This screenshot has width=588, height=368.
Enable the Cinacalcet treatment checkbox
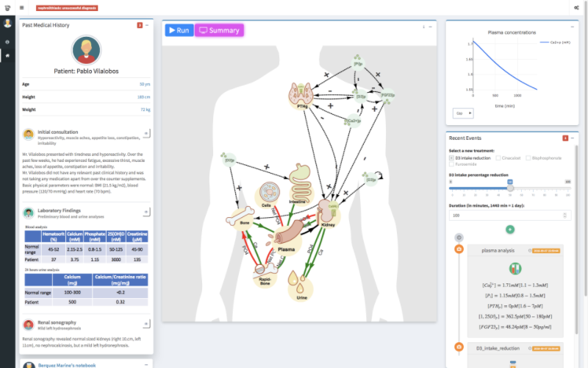point(497,158)
